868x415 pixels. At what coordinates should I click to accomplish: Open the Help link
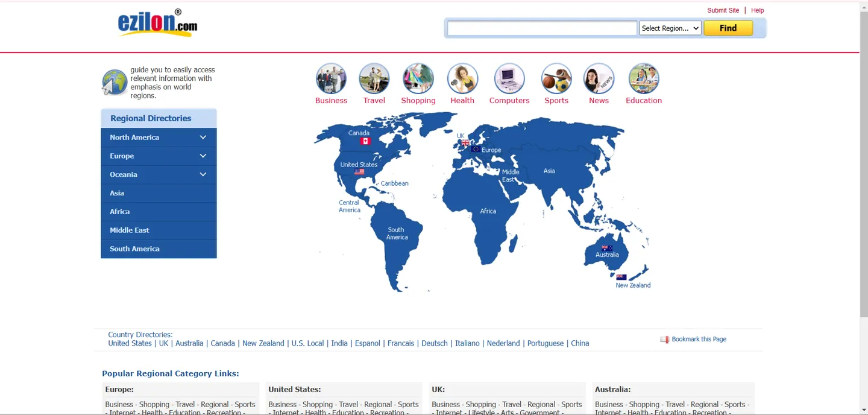[758, 10]
